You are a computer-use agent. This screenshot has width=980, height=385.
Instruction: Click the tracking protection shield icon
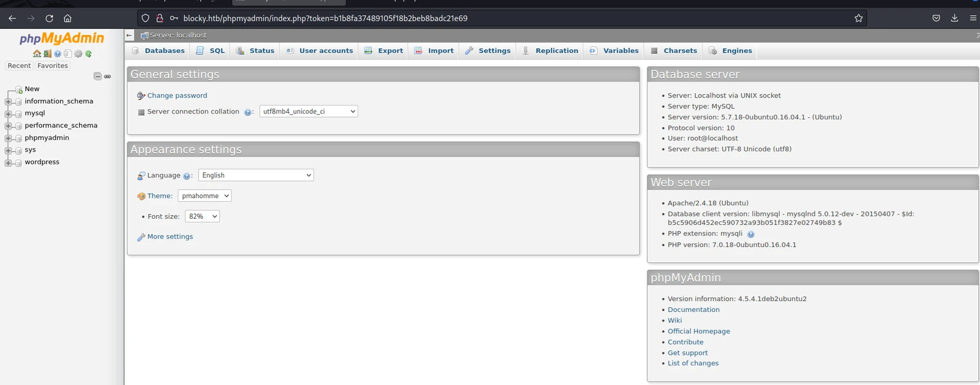tap(145, 18)
